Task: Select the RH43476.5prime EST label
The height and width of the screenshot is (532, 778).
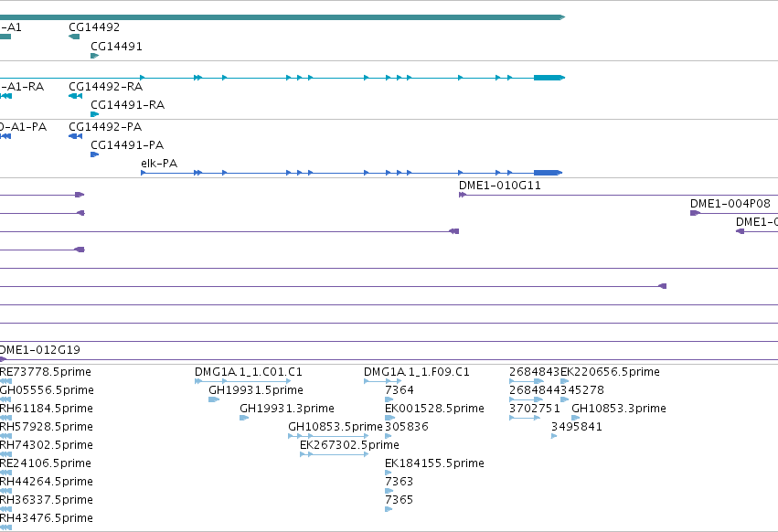Action: coord(47,518)
